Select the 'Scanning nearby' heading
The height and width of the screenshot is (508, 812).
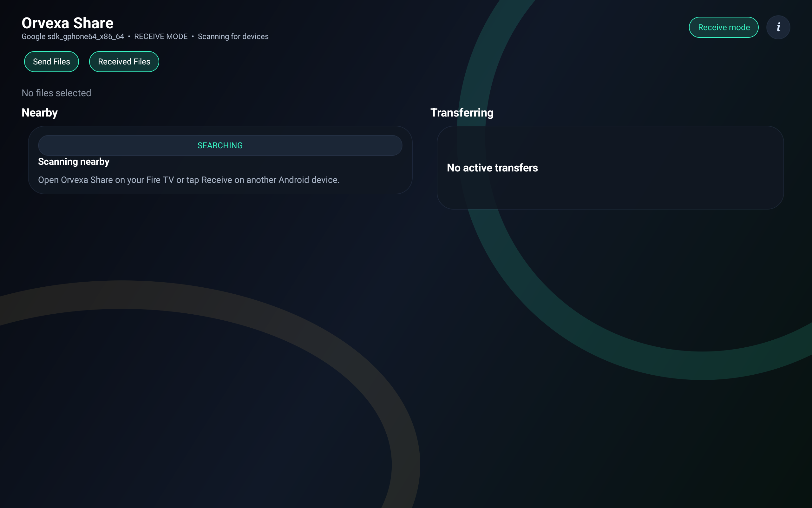pyautogui.click(x=74, y=162)
